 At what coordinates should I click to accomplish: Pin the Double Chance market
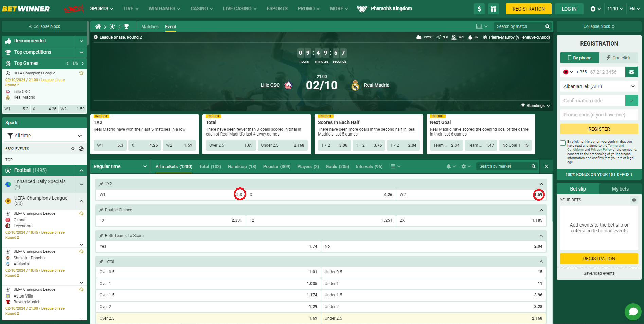click(x=101, y=210)
